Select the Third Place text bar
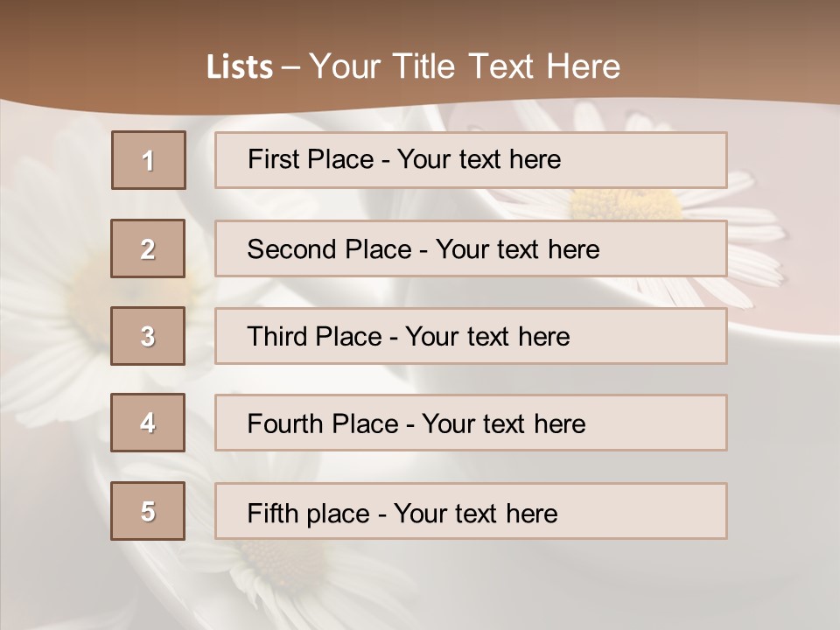 tap(471, 336)
